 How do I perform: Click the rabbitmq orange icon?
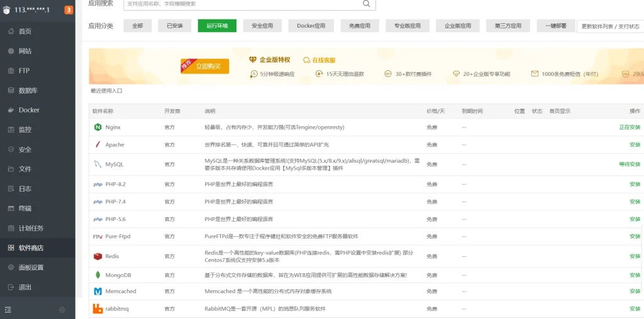pos(97,309)
